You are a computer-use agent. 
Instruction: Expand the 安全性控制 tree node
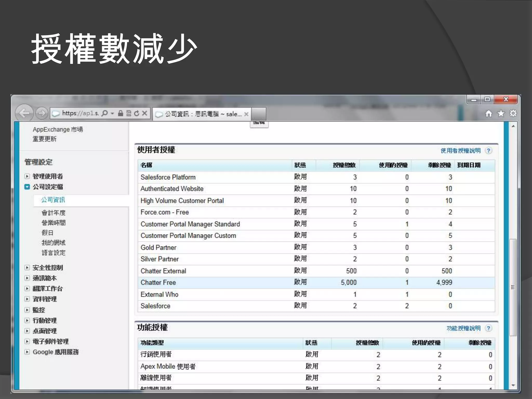pyautogui.click(x=27, y=268)
